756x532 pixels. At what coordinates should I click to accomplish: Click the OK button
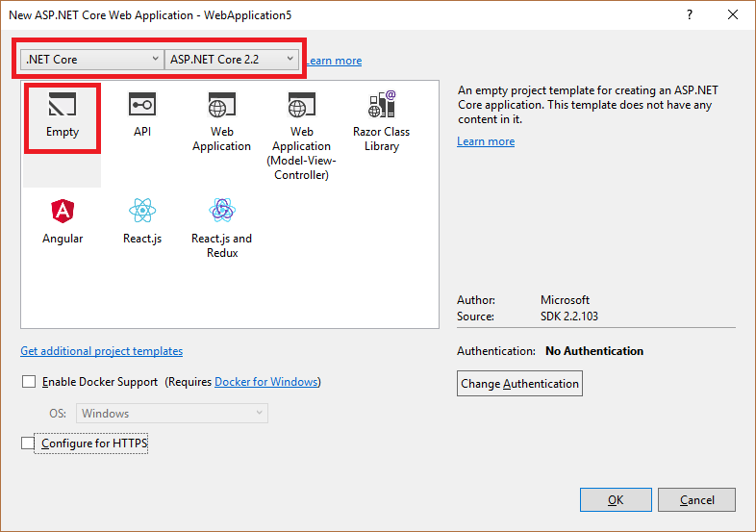[616, 499]
